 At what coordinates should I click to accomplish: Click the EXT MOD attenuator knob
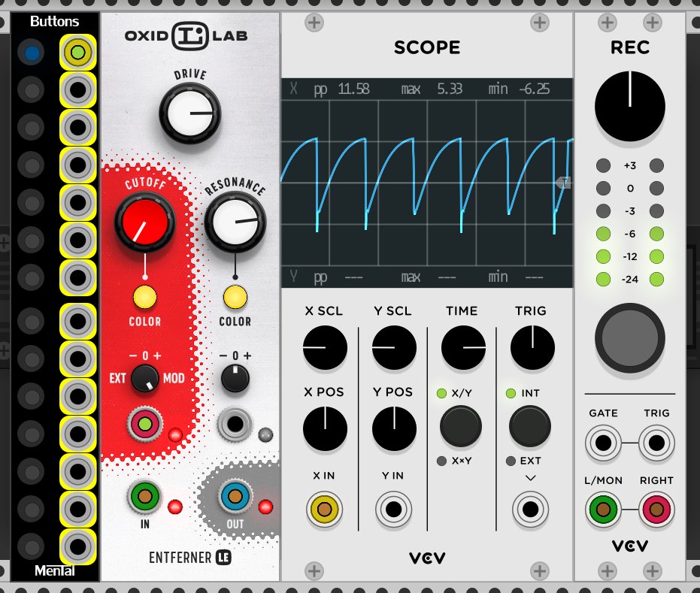coord(144,378)
